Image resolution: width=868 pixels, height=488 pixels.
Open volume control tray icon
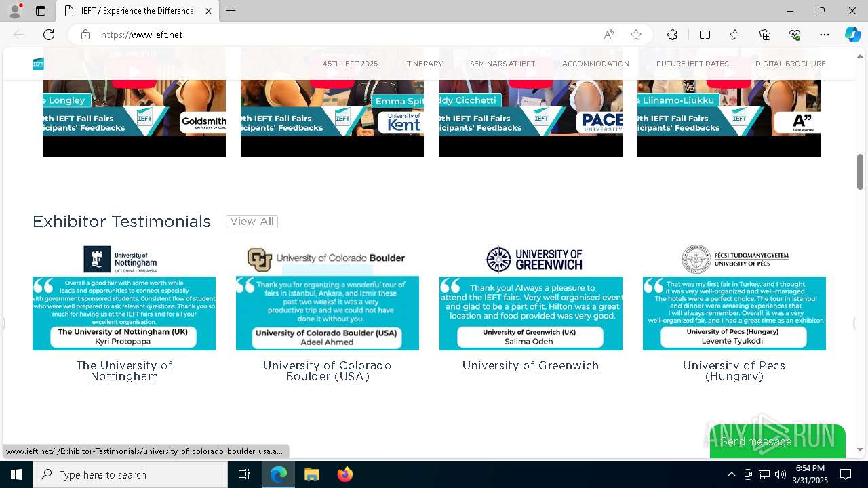point(781,474)
